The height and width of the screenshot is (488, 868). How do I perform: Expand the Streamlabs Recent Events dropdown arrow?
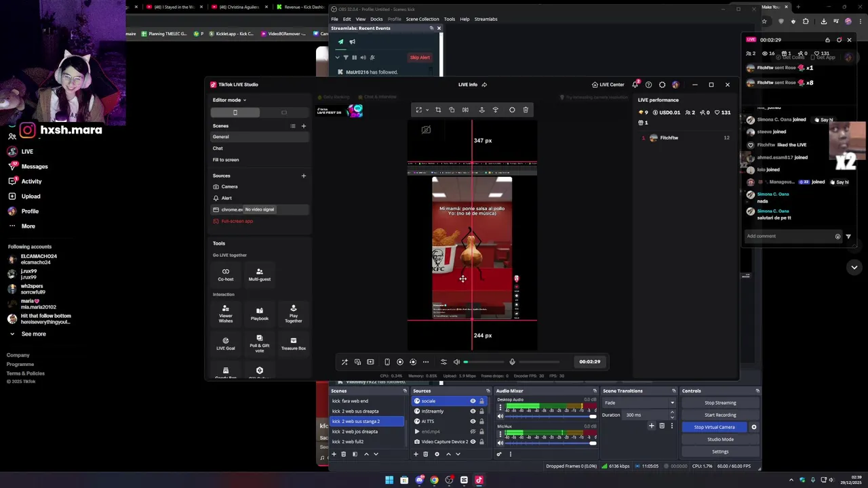click(x=337, y=58)
